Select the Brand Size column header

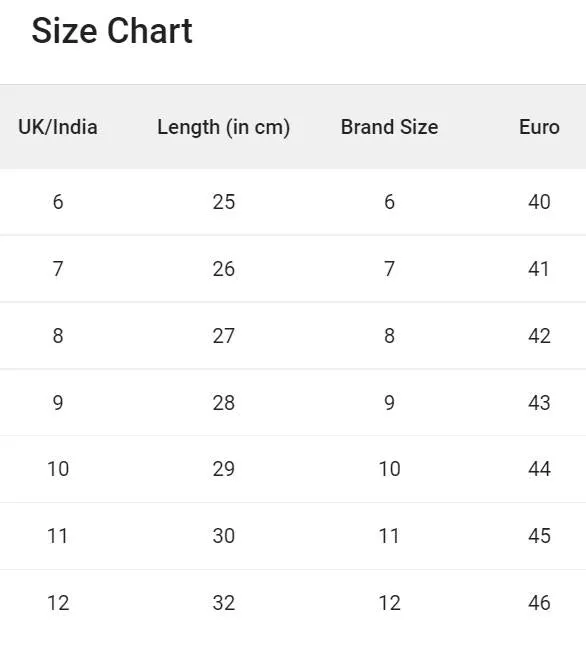(x=390, y=127)
